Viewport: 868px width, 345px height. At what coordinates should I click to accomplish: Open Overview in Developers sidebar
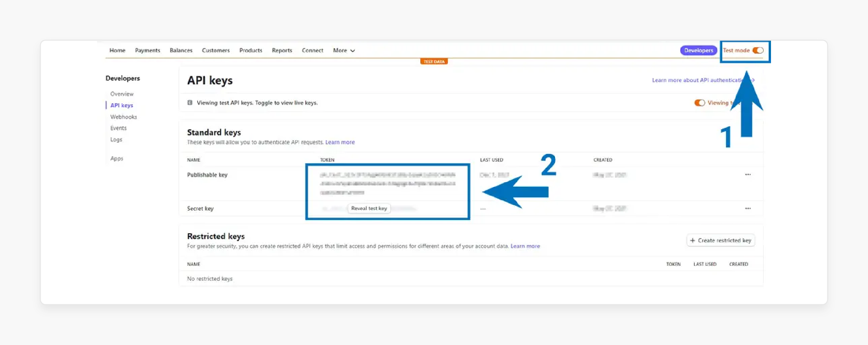(x=122, y=94)
